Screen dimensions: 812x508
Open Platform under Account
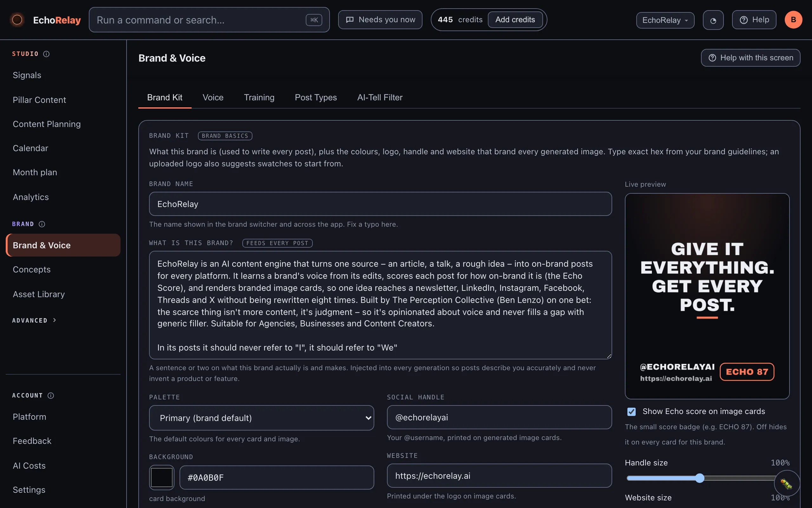[63, 417]
